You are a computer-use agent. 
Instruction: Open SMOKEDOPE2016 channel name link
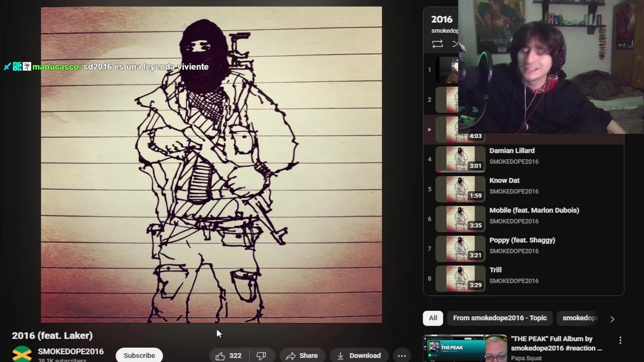(x=70, y=351)
